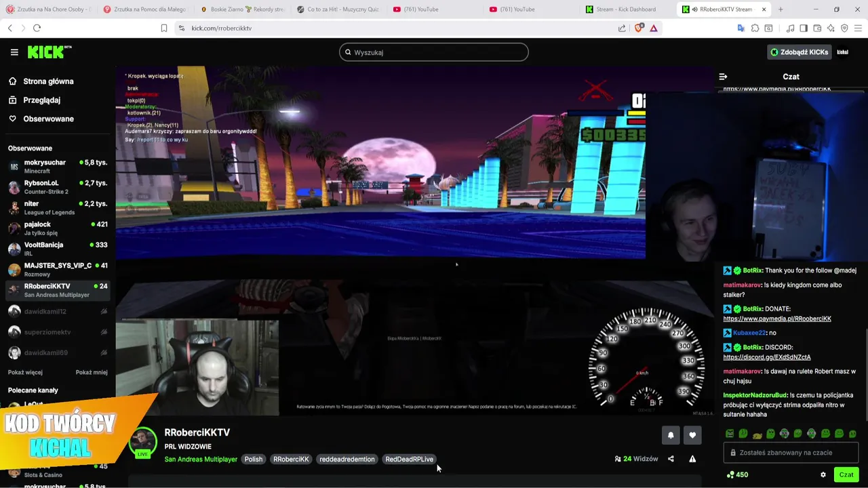Screen dimensions: 868x488
Task: Switch to Co to za Hit! Muzyczny Quiz tab
Action: click(339, 9)
